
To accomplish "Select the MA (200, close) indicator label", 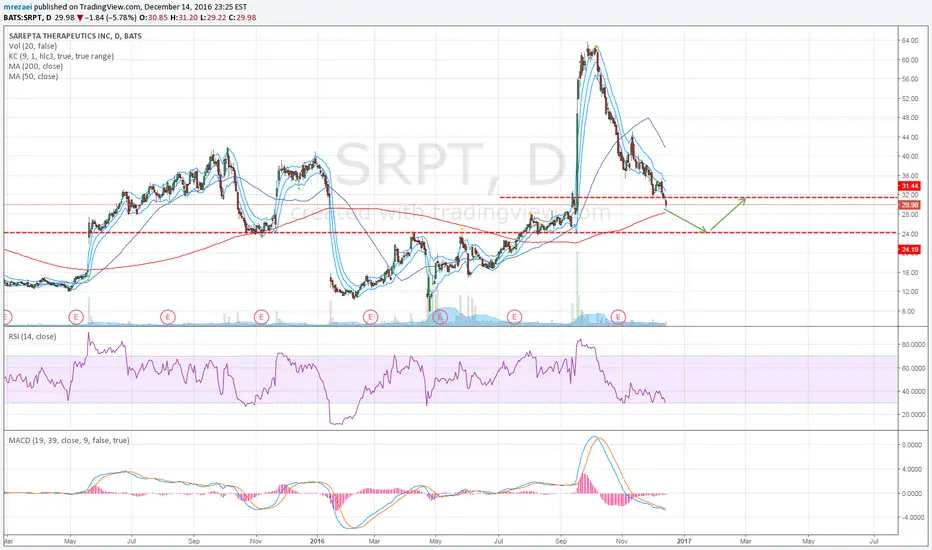I will 36,67.
